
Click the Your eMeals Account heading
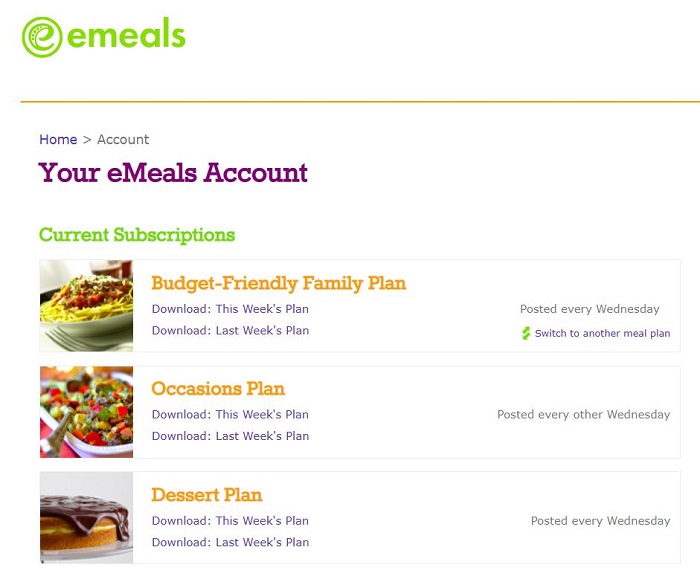click(x=173, y=173)
